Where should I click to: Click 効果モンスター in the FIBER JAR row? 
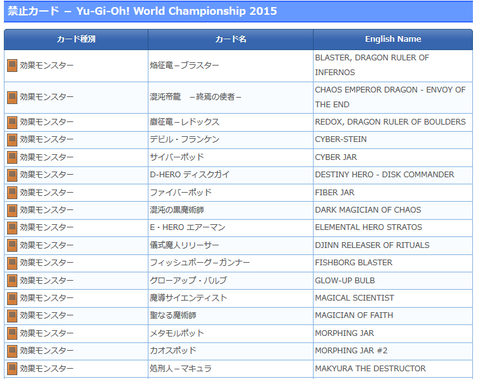click(x=46, y=193)
